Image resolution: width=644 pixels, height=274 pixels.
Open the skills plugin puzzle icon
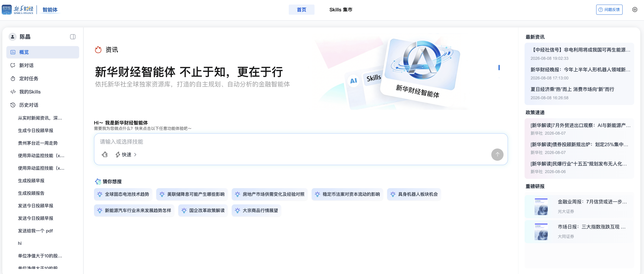point(105,154)
